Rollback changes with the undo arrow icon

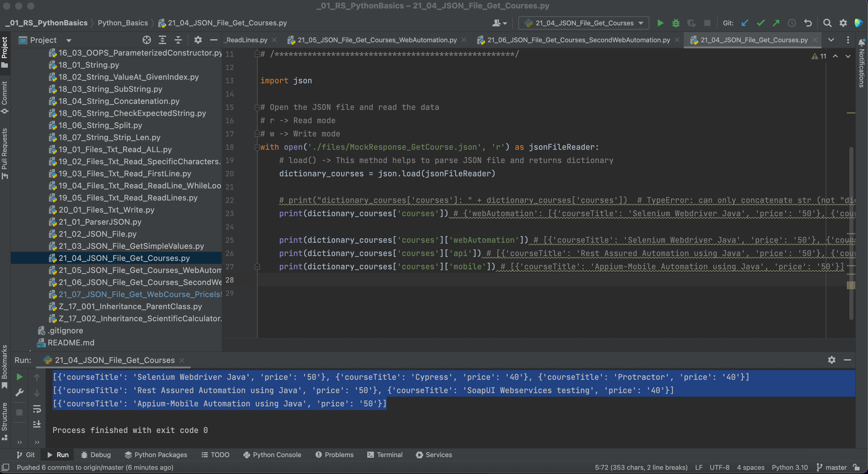click(x=808, y=23)
